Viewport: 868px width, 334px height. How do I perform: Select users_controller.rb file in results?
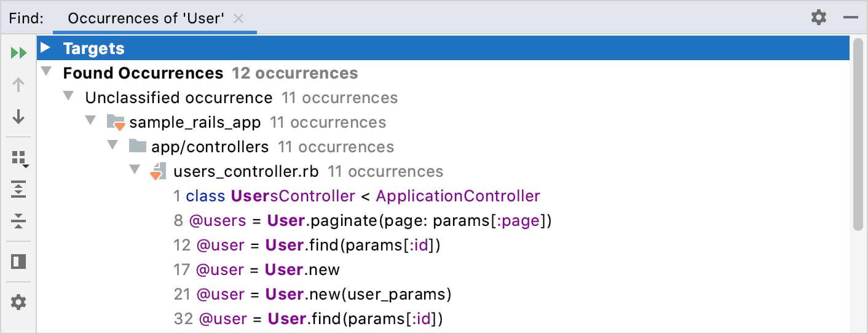[246, 171]
